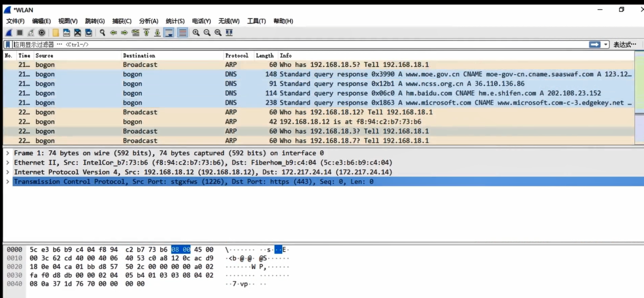644x298 pixels.
Task: Open the display filter history dropdown
Action: (x=606, y=45)
